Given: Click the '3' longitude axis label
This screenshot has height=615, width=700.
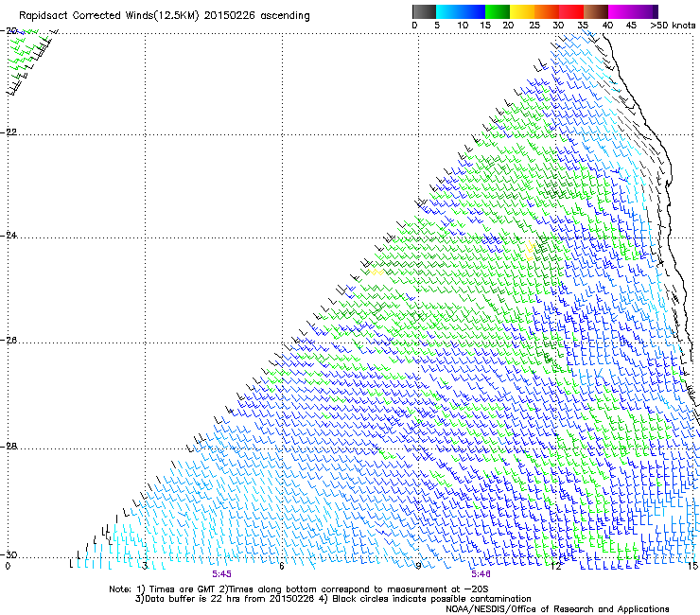Looking at the screenshot, I should tap(145, 566).
